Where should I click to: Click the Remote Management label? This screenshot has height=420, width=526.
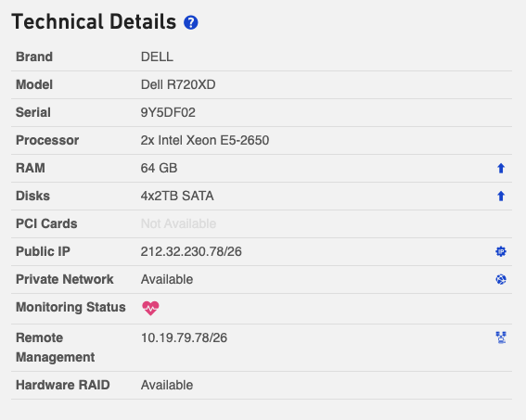click(56, 348)
